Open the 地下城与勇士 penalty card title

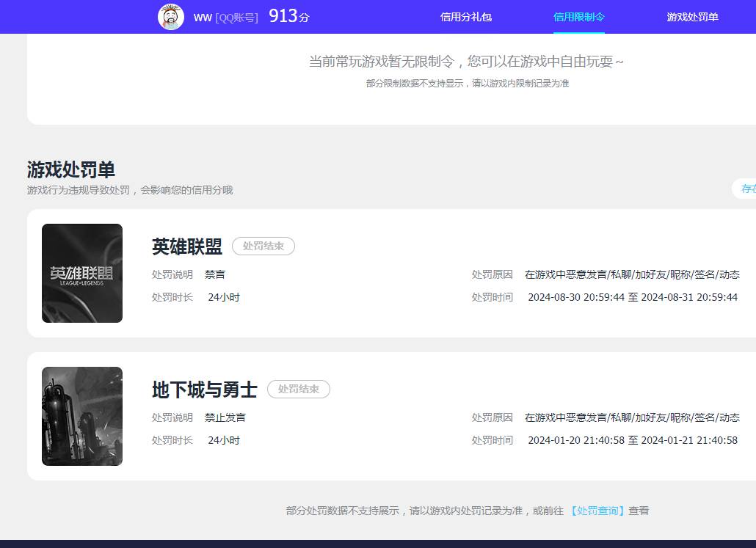click(204, 390)
